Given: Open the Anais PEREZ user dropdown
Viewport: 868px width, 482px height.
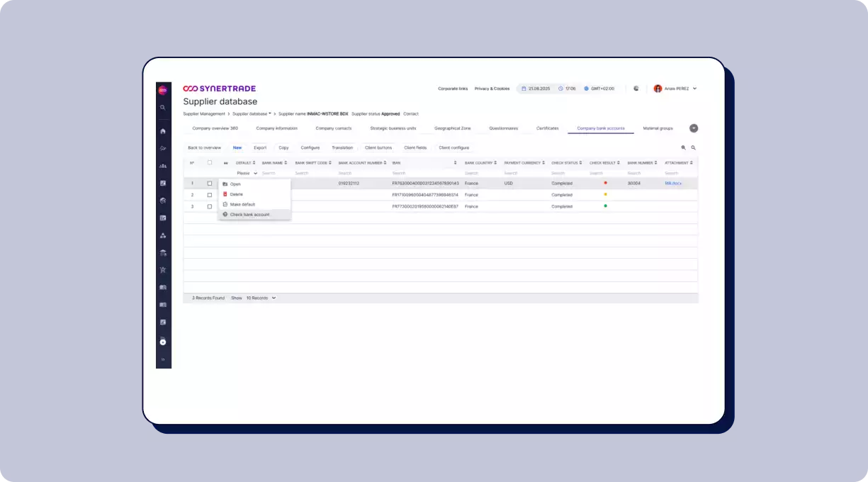Looking at the screenshot, I should tap(676, 89).
